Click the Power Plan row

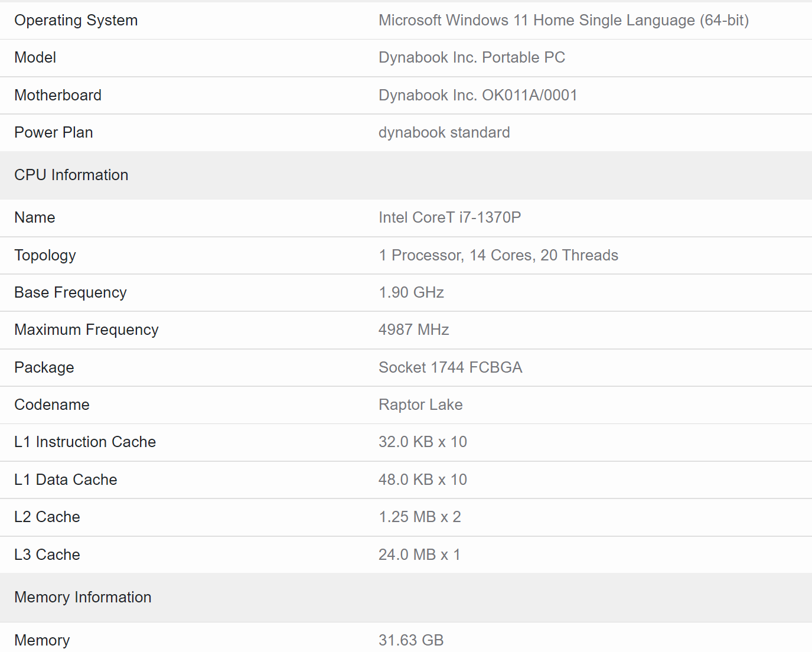53,132
